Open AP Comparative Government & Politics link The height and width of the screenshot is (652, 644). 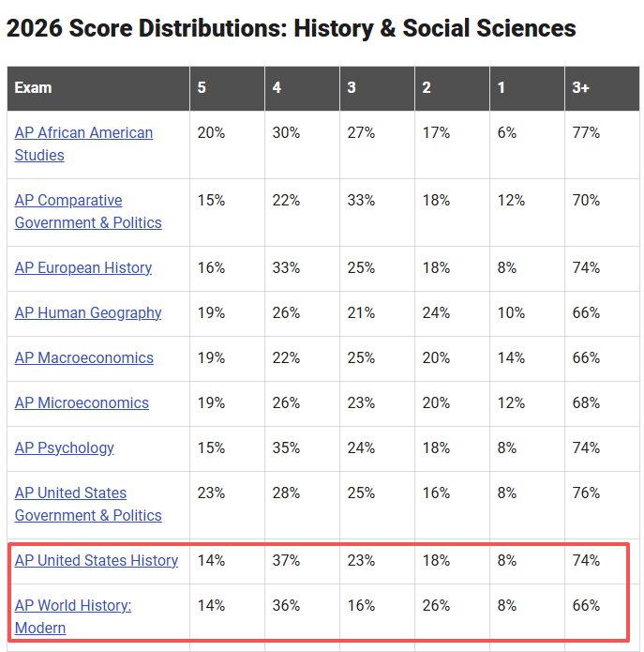88,211
